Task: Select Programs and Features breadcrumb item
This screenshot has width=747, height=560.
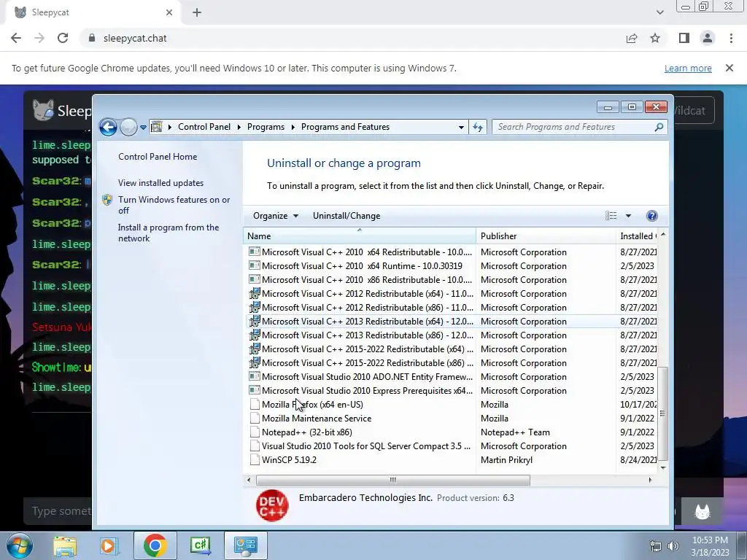Action: (345, 127)
